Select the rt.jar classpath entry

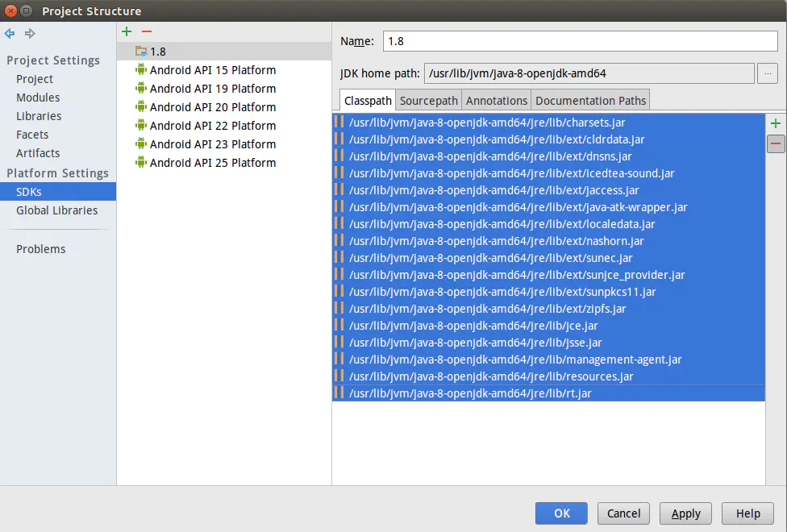548,393
